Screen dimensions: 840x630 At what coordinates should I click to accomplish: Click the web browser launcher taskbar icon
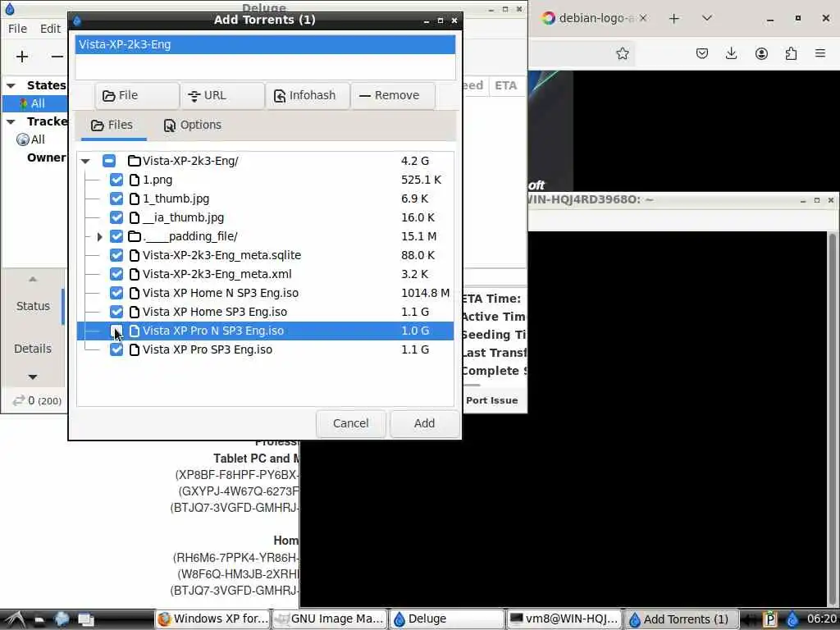point(62,619)
